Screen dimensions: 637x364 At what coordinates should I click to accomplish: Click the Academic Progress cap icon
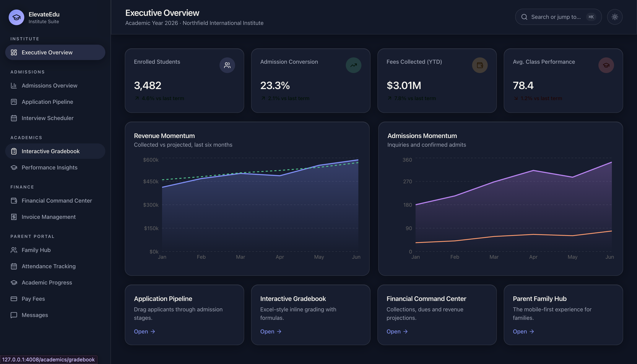point(14,283)
